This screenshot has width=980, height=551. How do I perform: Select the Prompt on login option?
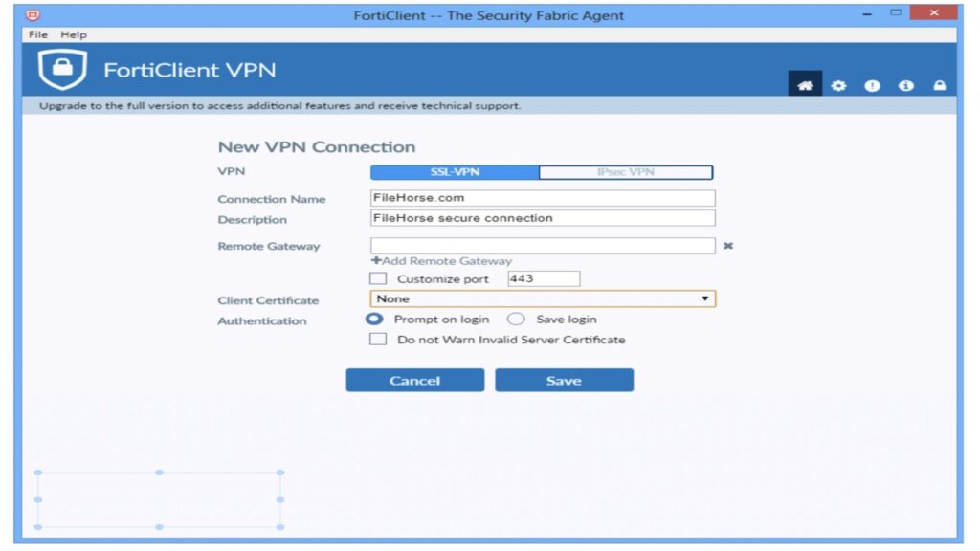(375, 320)
